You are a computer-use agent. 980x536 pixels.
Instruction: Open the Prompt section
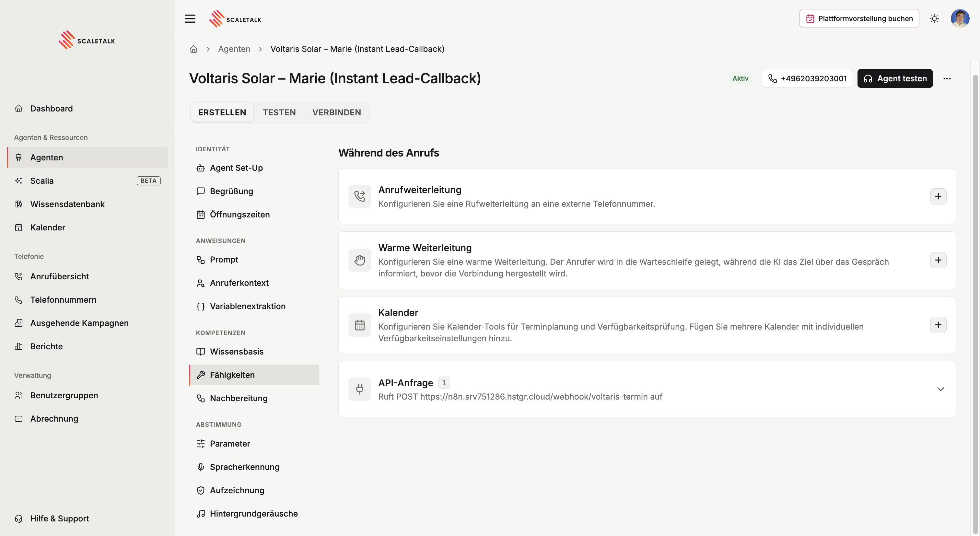coord(254,260)
